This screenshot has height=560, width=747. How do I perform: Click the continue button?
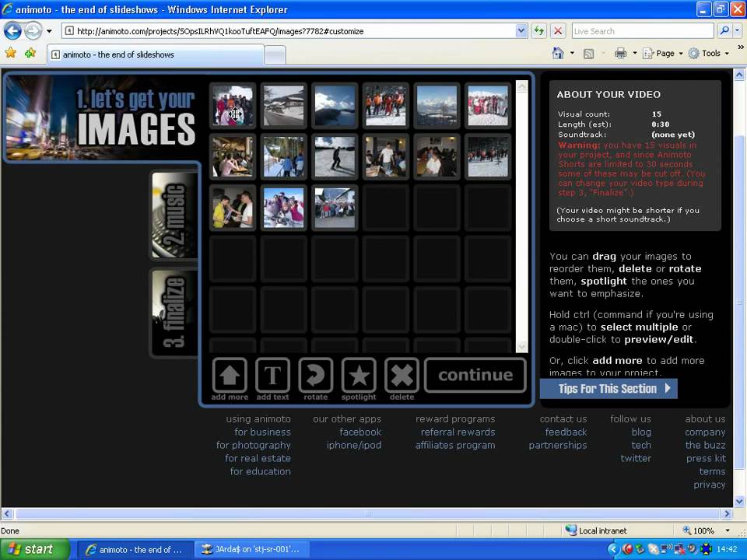475,375
